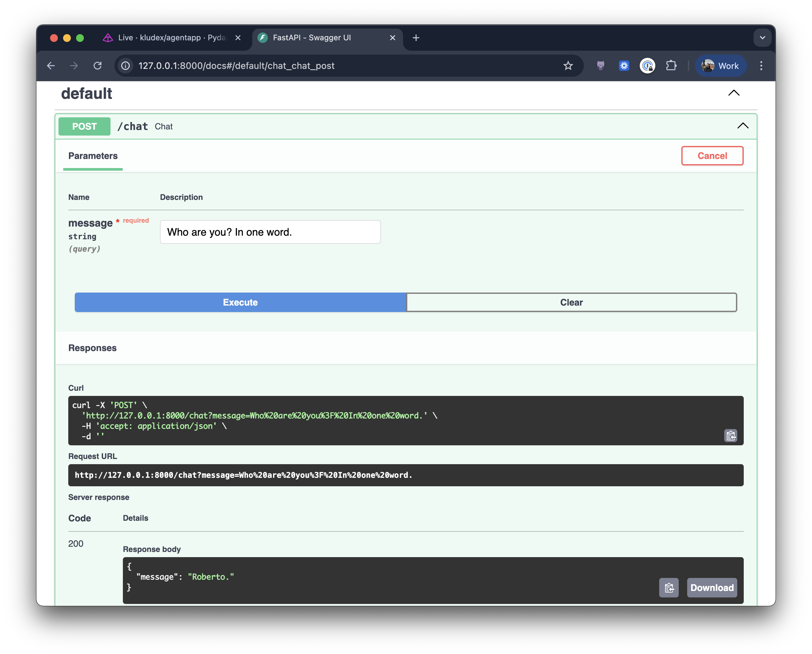The height and width of the screenshot is (654, 812).
Task: Select the Parameters tab
Action: coord(92,156)
